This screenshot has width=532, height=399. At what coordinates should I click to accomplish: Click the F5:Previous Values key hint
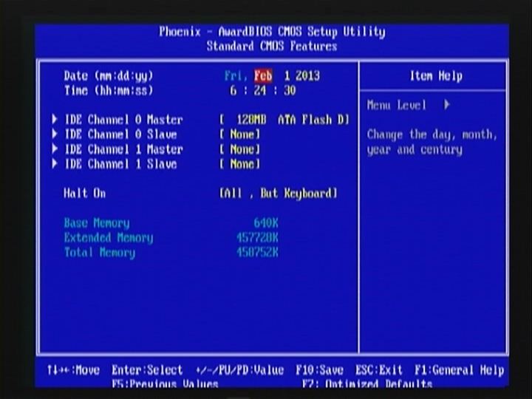[165, 383]
